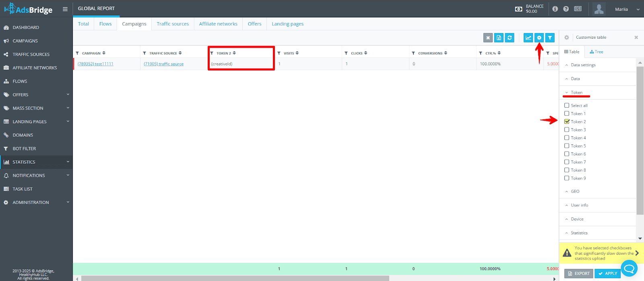644x281 pixels.
Task: Enable the Token 7 checkbox
Action: (x=567, y=162)
